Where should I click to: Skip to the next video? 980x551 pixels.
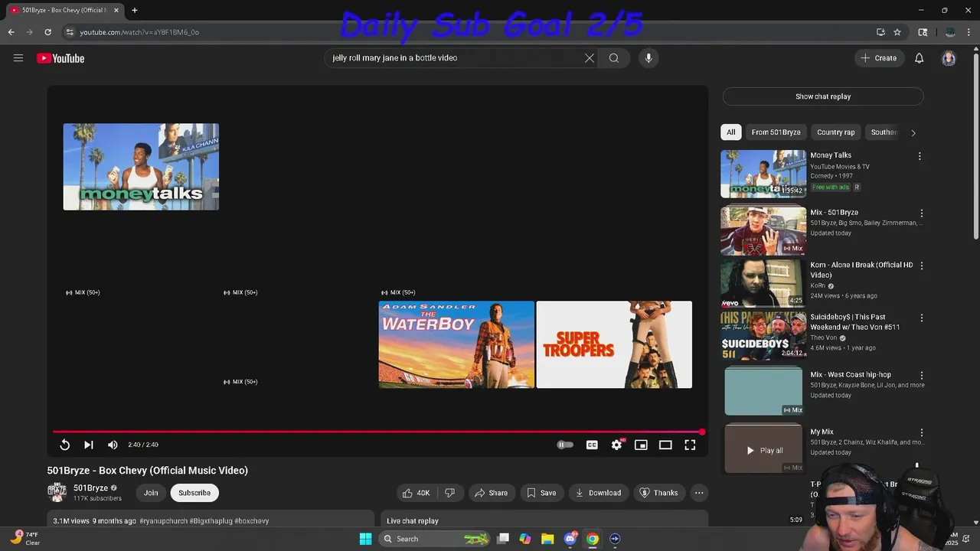[89, 445]
